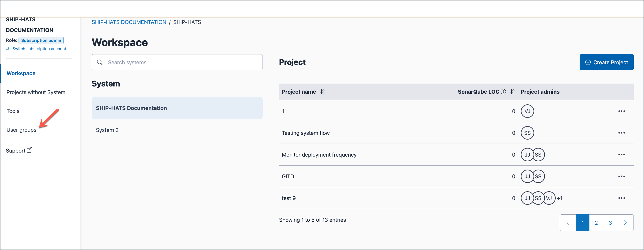644x250 pixels.
Task: Click the search magnifier icon
Action: (x=100, y=62)
